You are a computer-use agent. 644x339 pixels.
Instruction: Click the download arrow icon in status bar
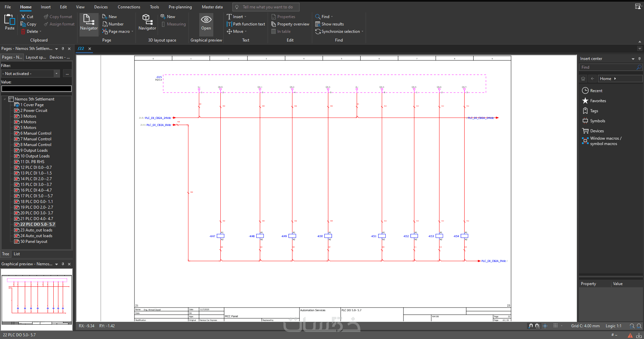tap(639, 335)
